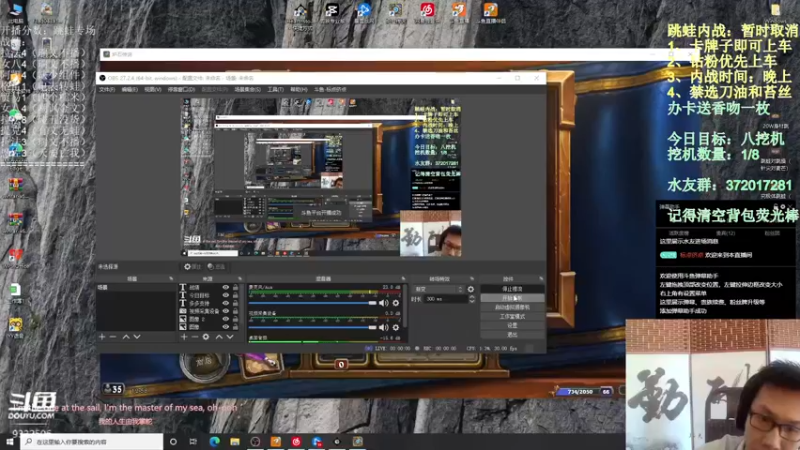
Task: Open 编辑(E) menu in OBS
Action: (x=130, y=89)
